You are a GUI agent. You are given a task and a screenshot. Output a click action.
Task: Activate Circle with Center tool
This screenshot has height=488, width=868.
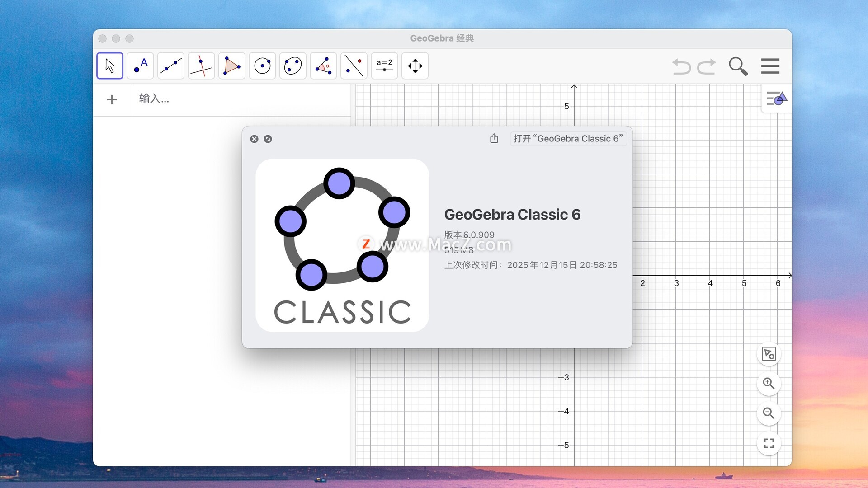point(262,66)
